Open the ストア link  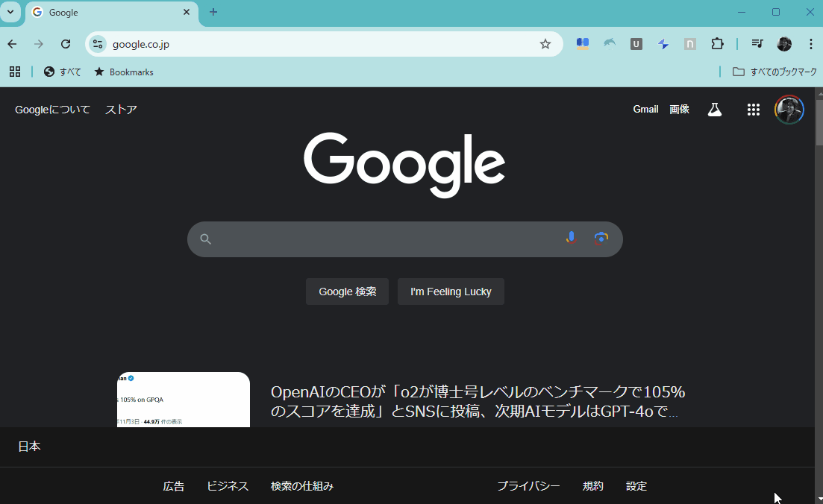click(121, 109)
